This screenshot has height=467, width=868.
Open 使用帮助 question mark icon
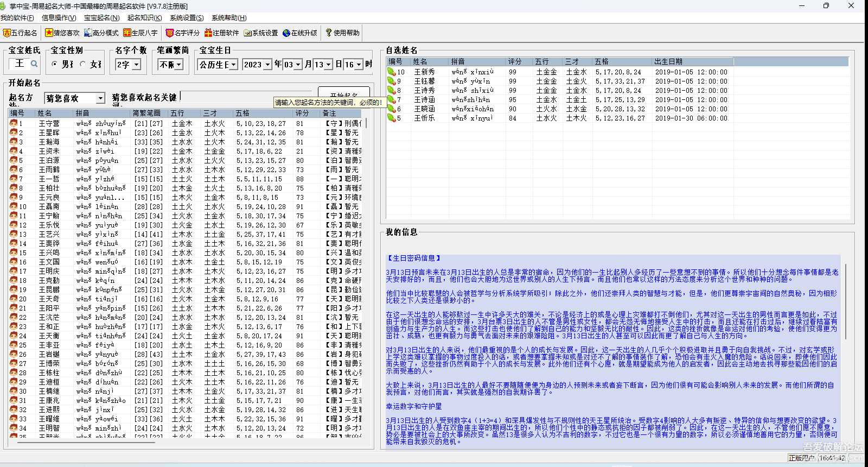(329, 33)
